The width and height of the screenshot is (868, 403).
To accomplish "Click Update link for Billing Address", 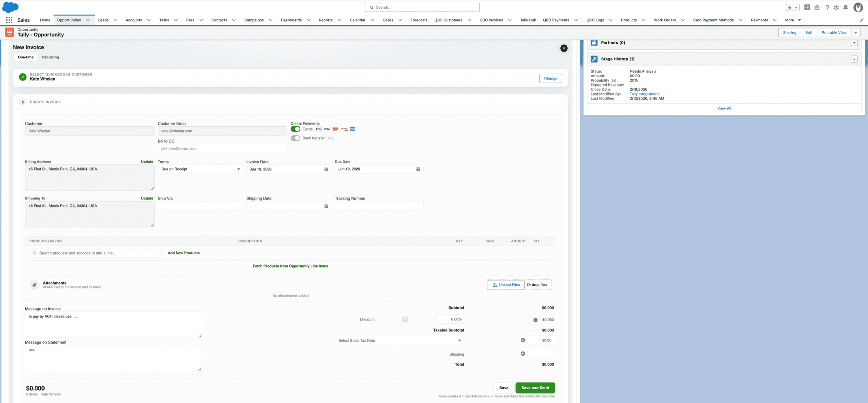I will pyautogui.click(x=147, y=162).
